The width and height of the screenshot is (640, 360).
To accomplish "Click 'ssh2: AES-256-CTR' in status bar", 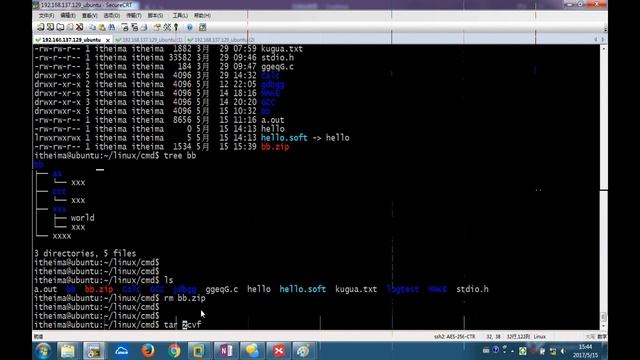I will coord(455,337).
